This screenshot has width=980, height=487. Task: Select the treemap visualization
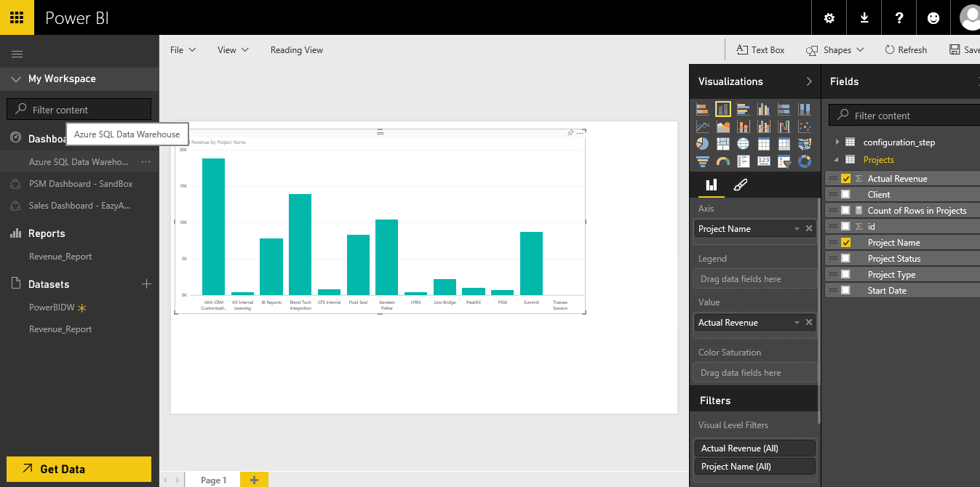click(722, 144)
